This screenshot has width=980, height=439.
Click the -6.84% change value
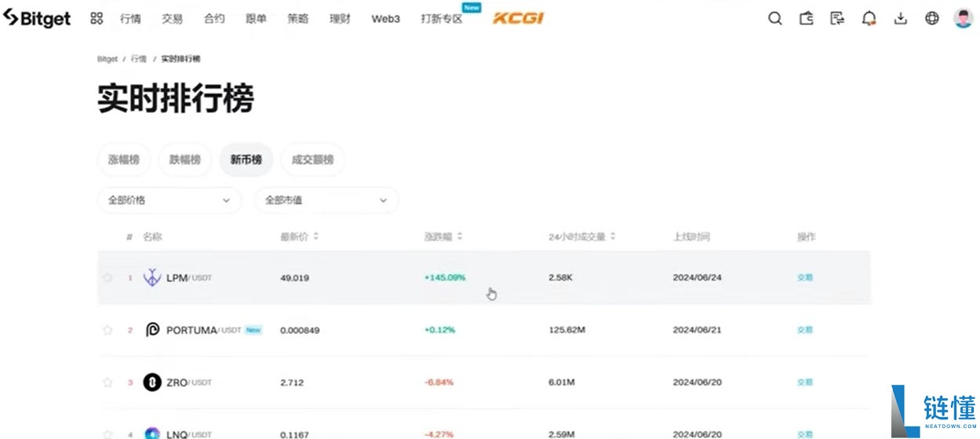click(439, 382)
